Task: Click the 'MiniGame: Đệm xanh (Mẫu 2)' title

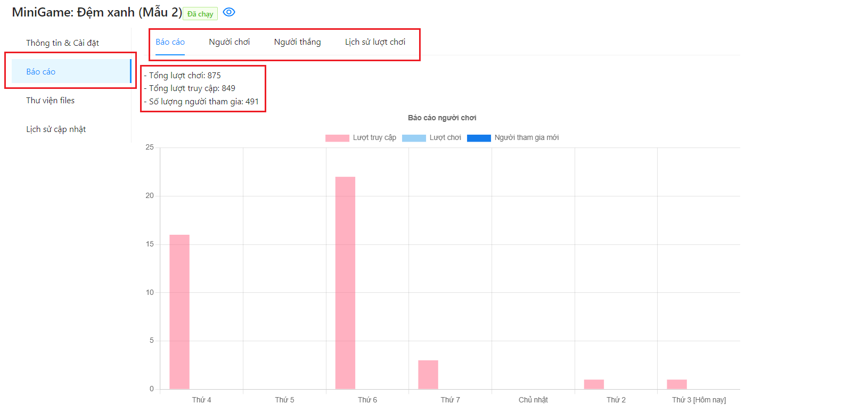Action: (97, 12)
